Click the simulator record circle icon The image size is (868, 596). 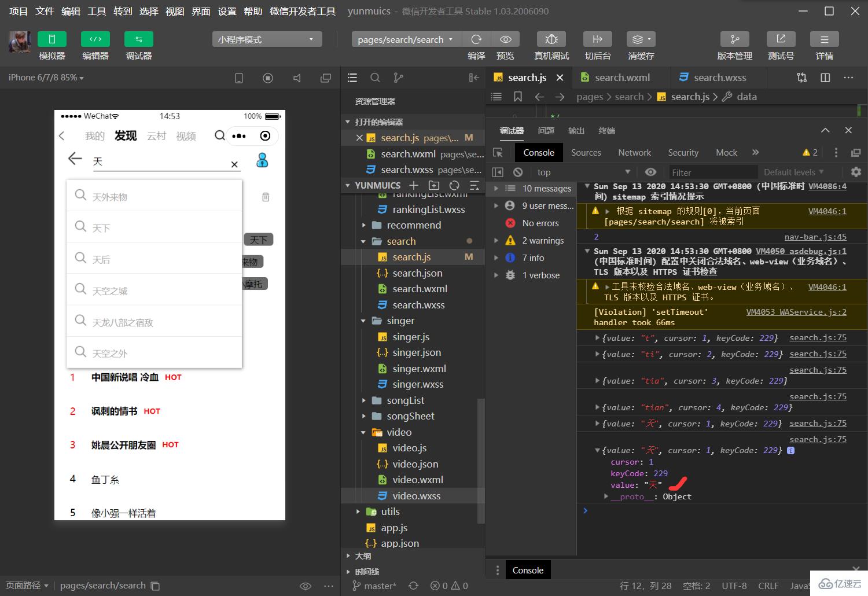click(268, 78)
